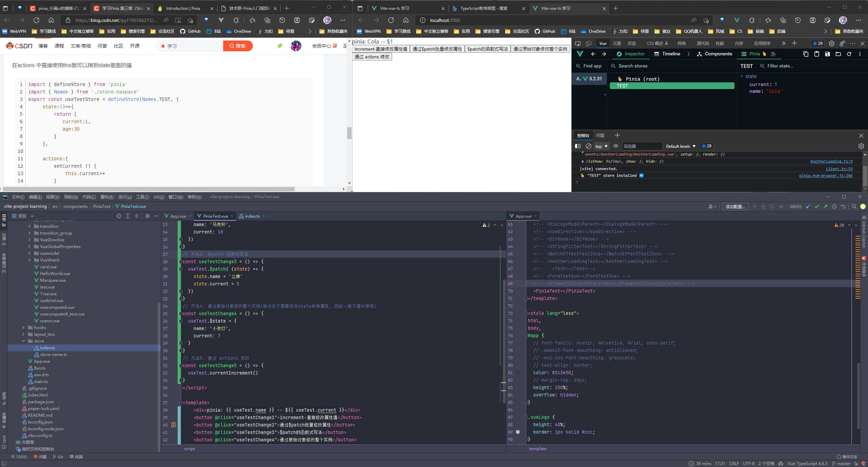The width and height of the screenshot is (868, 467).
Task: Show more DevTools tabs chevron
Action: point(784,44)
